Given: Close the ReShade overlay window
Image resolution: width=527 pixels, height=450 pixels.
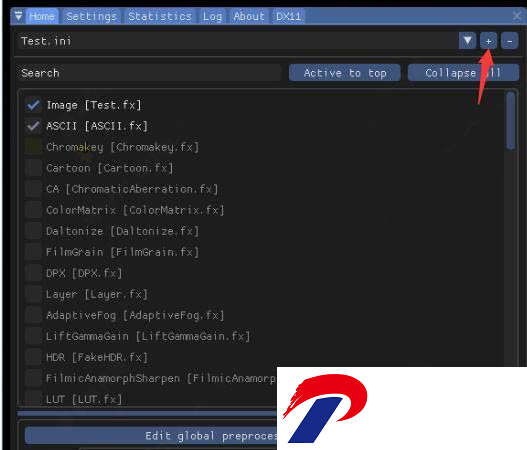Looking at the screenshot, I should pyautogui.click(x=517, y=15).
